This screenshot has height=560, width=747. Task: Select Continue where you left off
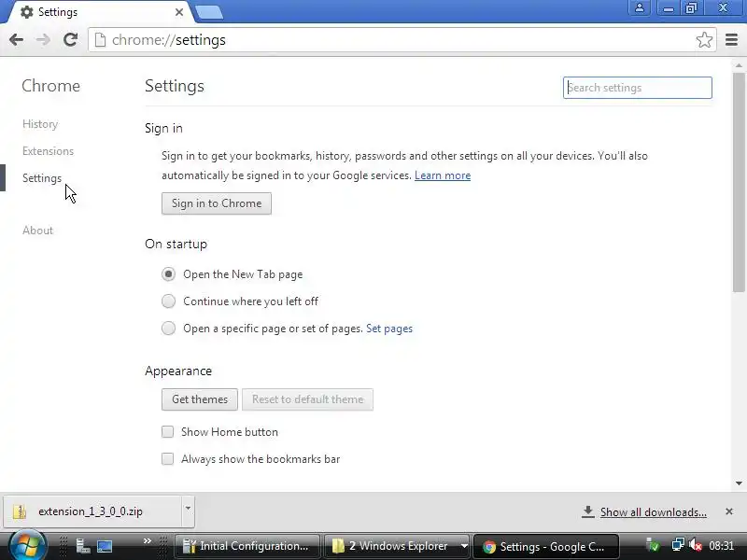click(168, 301)
